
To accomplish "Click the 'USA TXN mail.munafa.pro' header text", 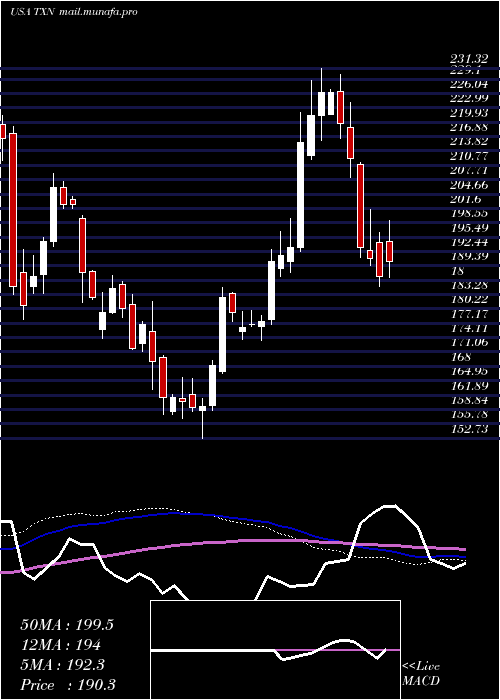I will [73, 12].
